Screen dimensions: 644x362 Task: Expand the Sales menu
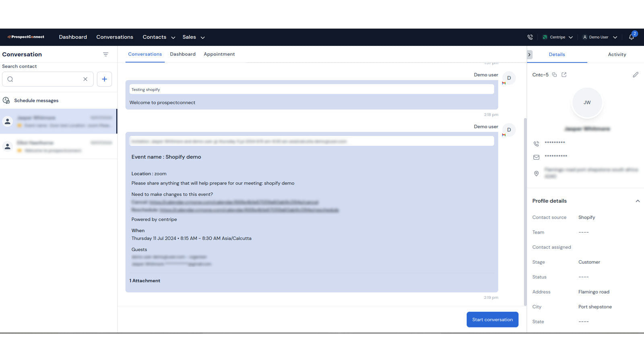194,37
